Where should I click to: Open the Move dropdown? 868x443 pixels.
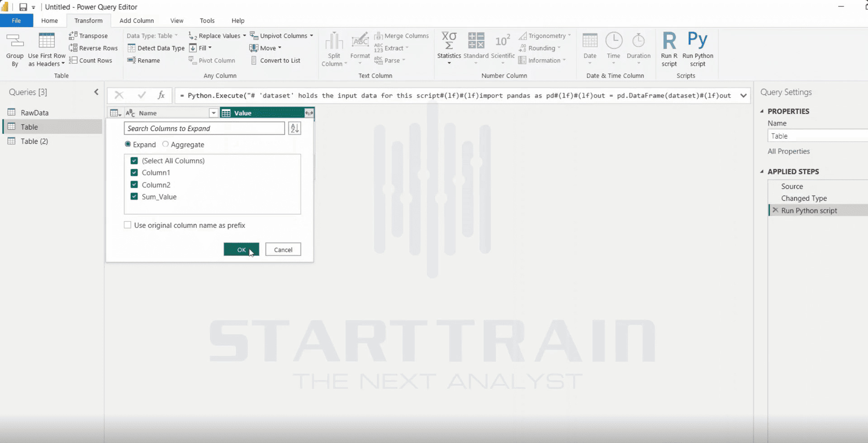[280, 48]
